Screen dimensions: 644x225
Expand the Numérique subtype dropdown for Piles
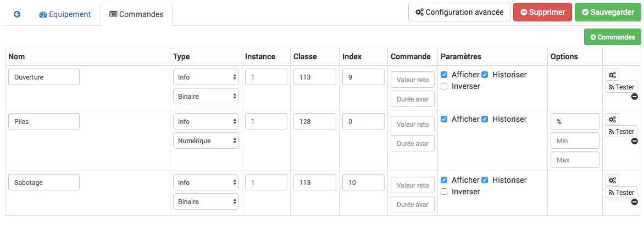click(206, 140)
